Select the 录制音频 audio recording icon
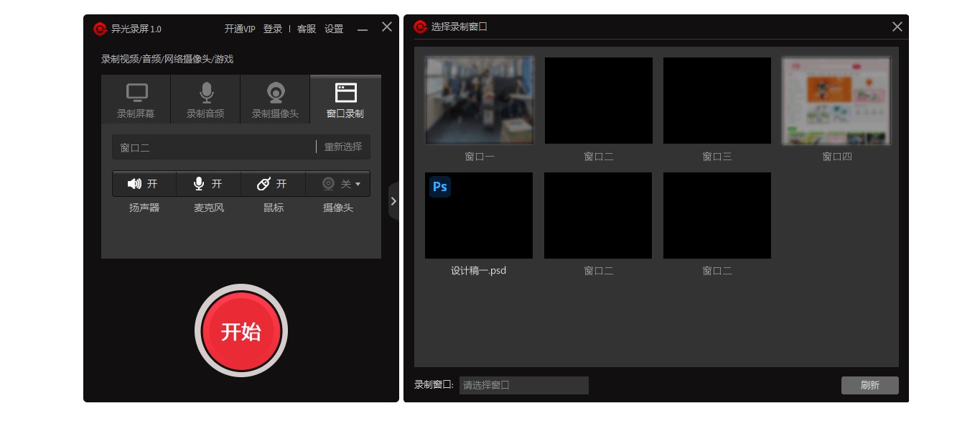 tap(206, 92)
